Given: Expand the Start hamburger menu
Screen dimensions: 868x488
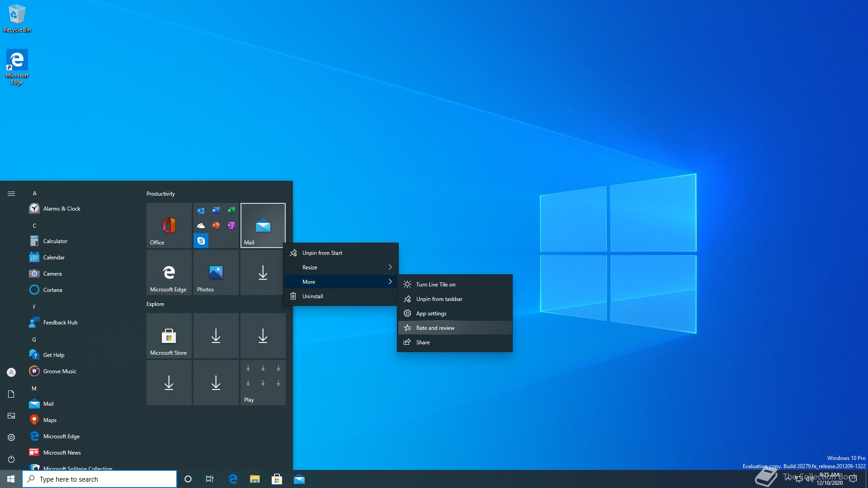Looking at the screenshot, I should coord(11,193).
